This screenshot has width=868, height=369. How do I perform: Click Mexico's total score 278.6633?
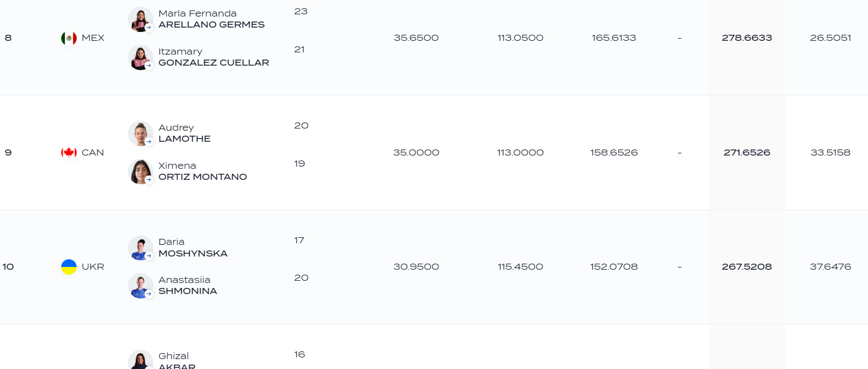(x=747, y=38)
